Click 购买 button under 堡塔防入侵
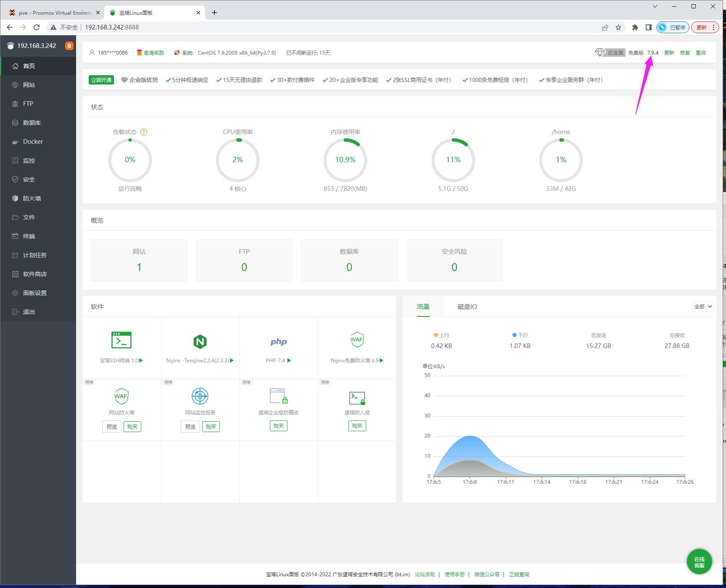 click(x=357, y=426)
